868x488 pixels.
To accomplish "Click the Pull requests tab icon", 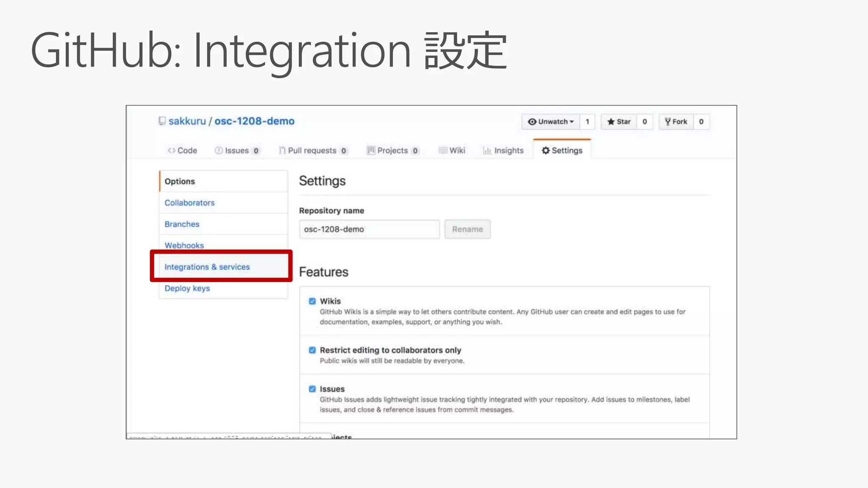I will pos(282,150).
